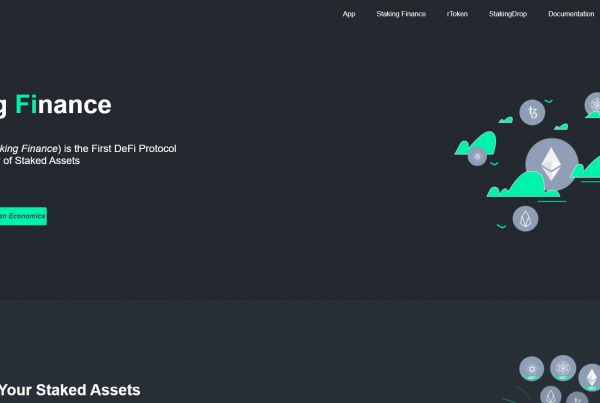Screen dimensions: 600x403
Task: Navigate to the StakingDrop page
Action: pyautogui.click(x=508, y=14)
